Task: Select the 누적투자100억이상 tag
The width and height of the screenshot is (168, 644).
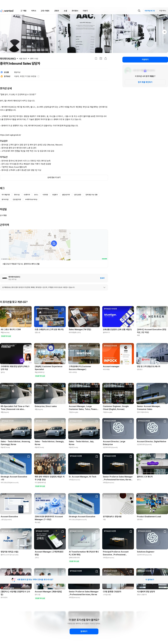Action: (31, 200)
